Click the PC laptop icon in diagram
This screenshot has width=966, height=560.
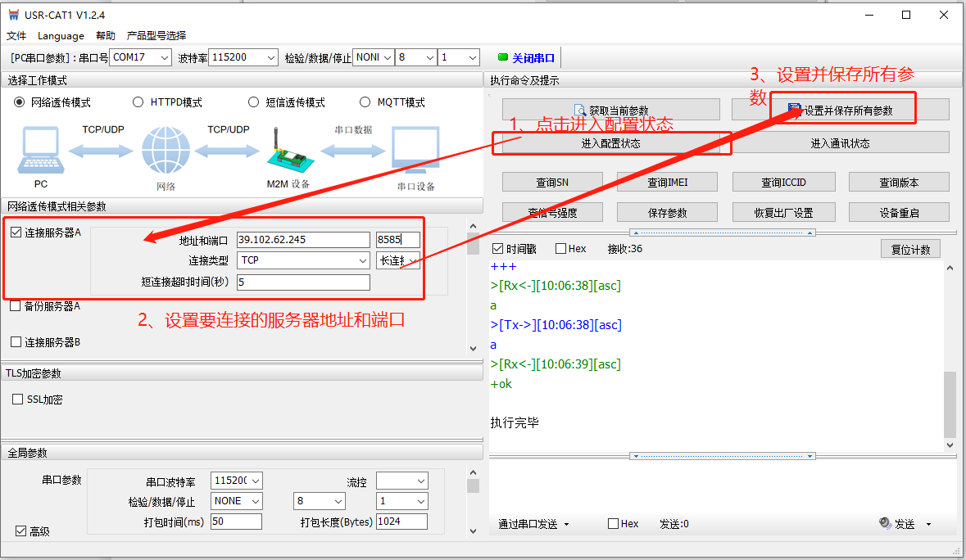(x=41, y=151)
